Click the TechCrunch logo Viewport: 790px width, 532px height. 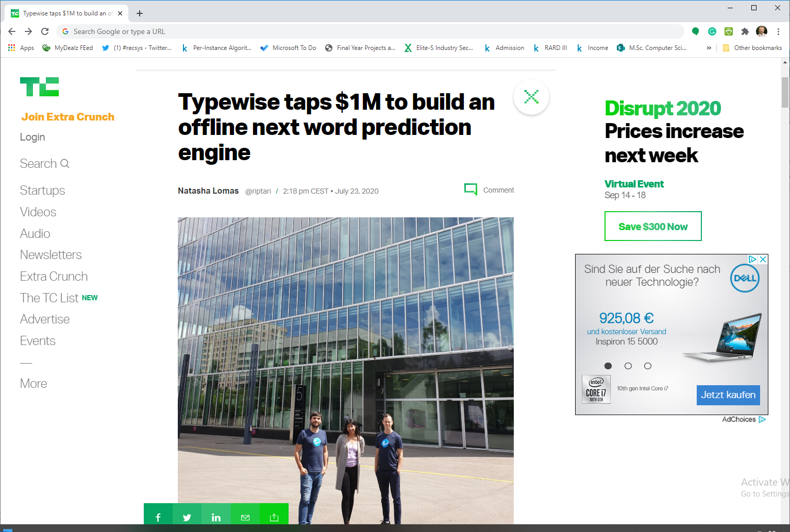tap(39, 87)
